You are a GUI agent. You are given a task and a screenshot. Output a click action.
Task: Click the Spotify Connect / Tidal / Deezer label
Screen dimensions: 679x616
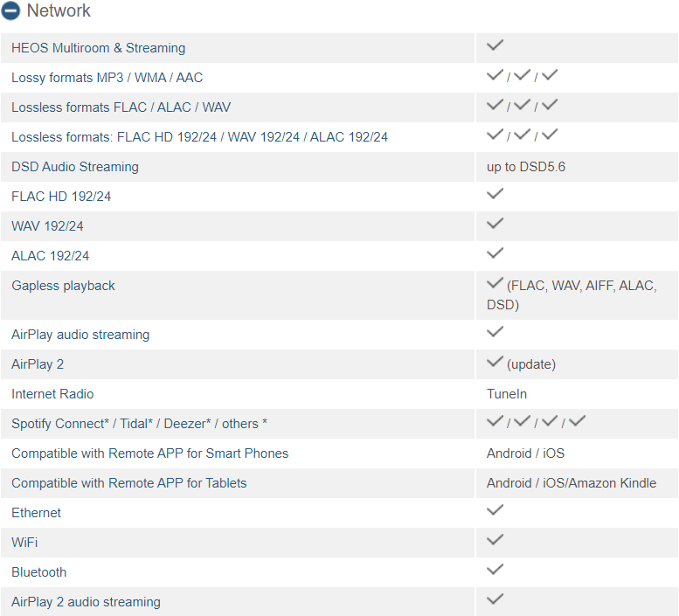(139, 424)
